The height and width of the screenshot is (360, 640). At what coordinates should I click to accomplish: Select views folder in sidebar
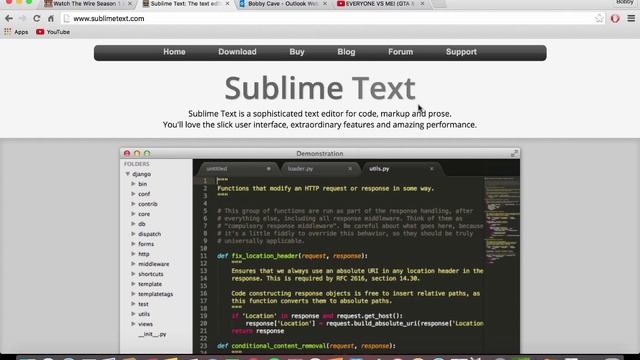[145, 324]
